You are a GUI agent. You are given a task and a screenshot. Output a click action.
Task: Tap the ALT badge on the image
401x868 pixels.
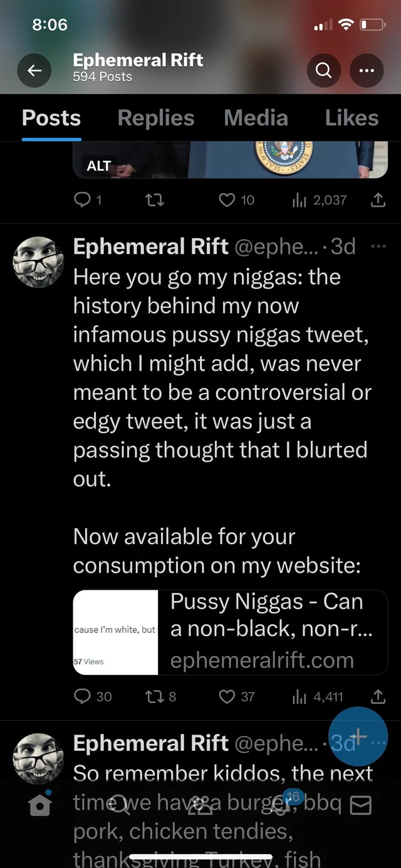(x=99, y=165)
